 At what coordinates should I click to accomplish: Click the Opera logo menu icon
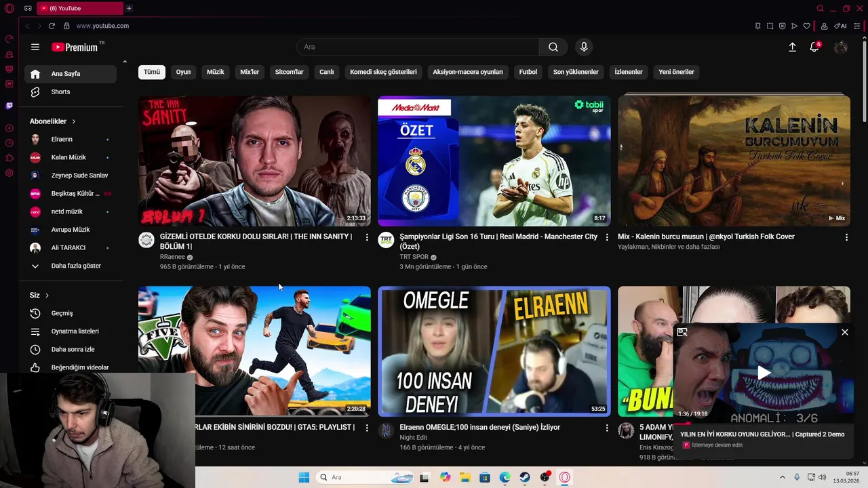pos(9,8)
